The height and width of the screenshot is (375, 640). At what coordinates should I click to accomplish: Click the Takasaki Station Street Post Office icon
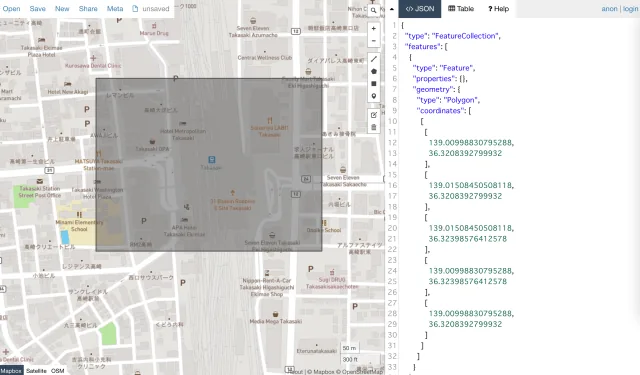[x=40, y=181]
